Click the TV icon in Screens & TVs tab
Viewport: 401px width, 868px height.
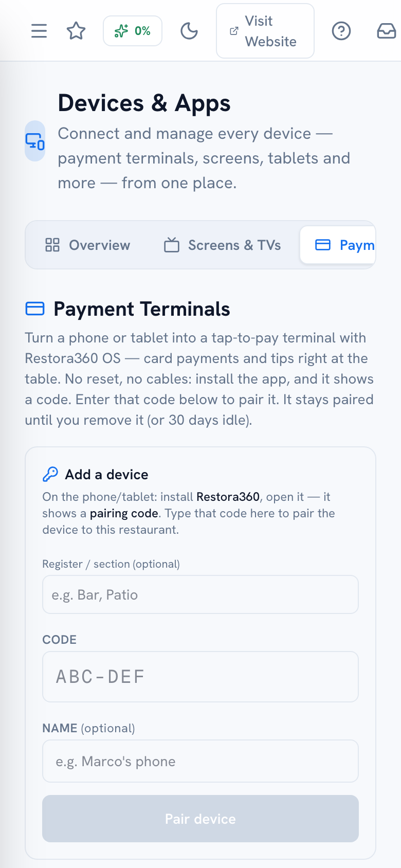coord(172,245)
